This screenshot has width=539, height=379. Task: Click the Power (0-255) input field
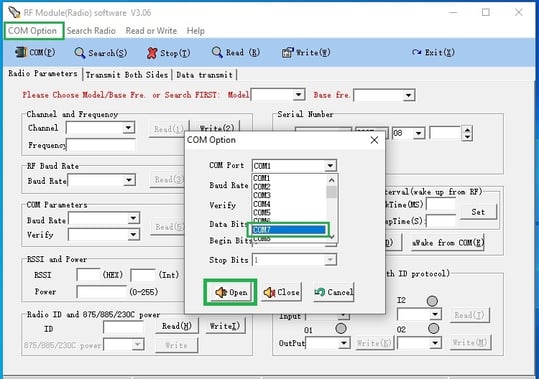tap(101, 292)
